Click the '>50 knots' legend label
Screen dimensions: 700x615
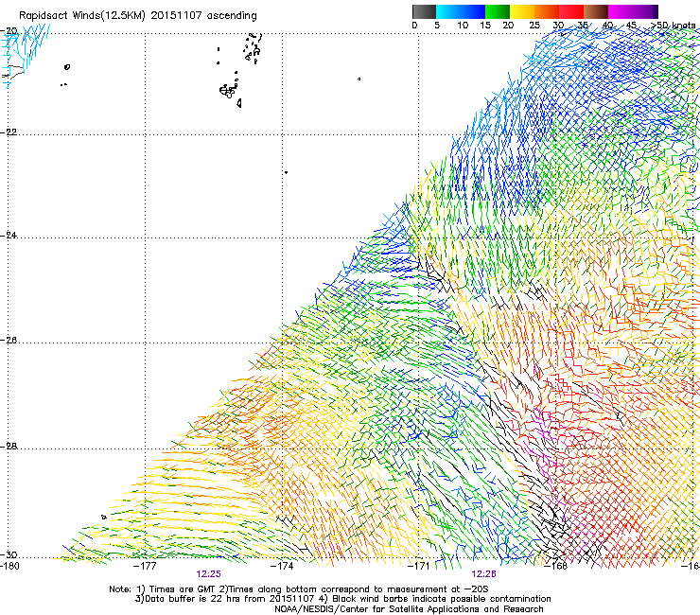(673, 26)
